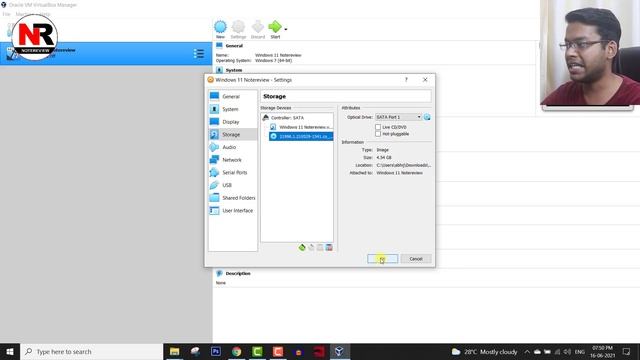Click remove attachment icon below storage tree
This screenshot has width=640, height=360.
coord(329,247)
